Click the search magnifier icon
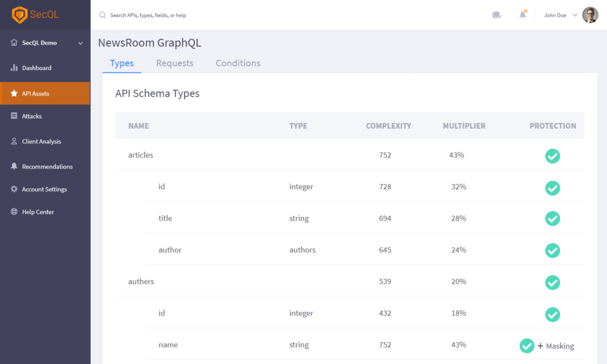Image resolution: width=607 pixels, height=364 pixels. point(103,15)
